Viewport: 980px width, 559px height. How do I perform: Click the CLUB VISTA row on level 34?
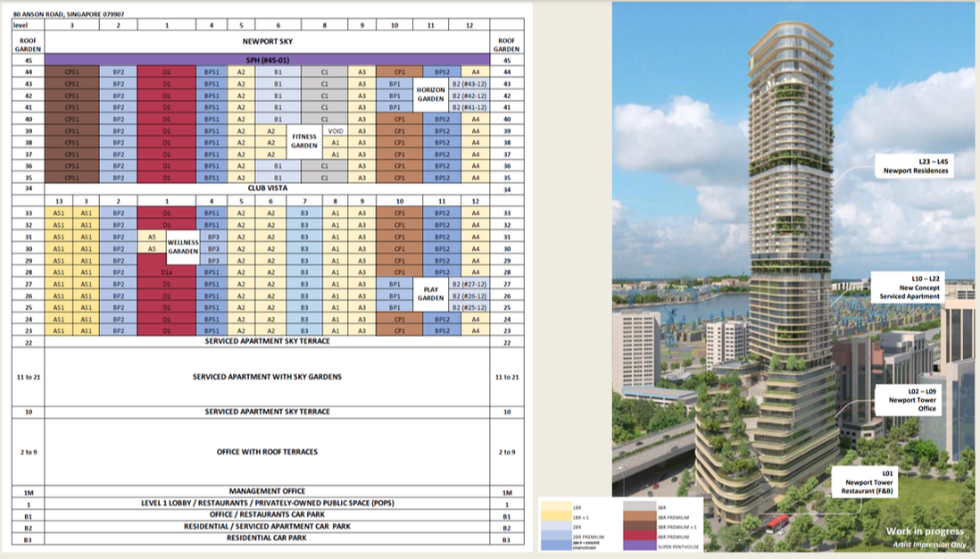(267, 188)
